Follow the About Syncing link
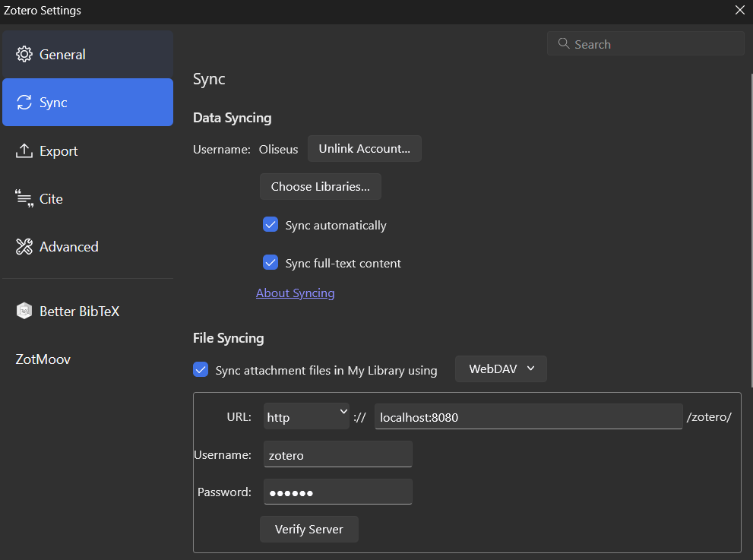 pos(295,293)
